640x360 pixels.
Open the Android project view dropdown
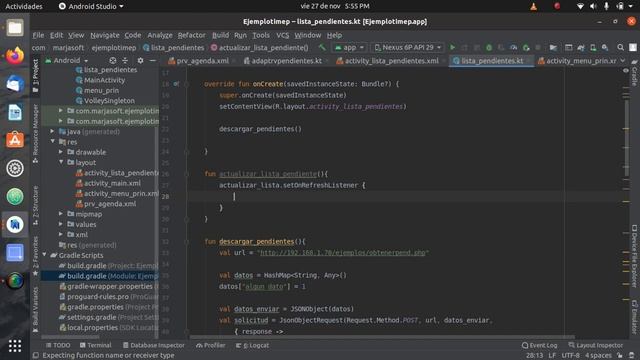[67, 60]
